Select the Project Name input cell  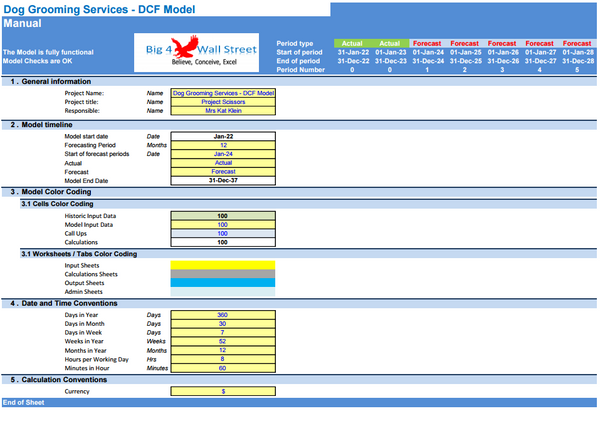click(x=223, y=93)
